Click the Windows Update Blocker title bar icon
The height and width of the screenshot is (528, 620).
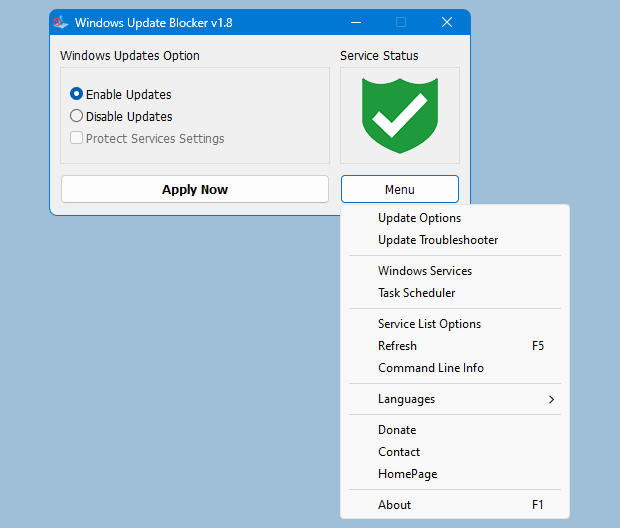61,22
